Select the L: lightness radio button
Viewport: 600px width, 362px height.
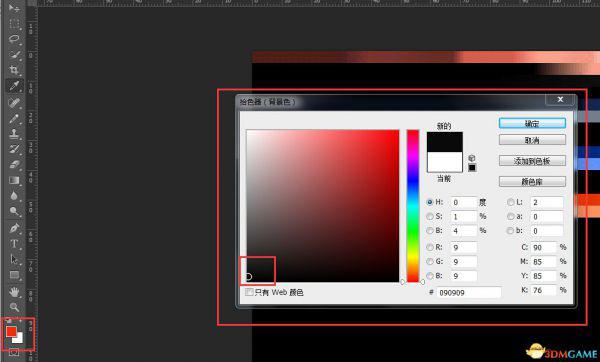pos(510,202)
